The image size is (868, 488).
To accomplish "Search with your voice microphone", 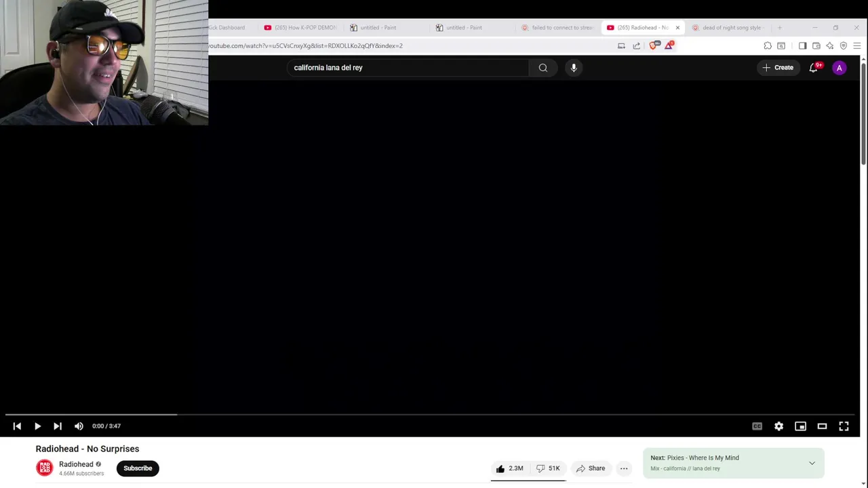I will point(574,68).
